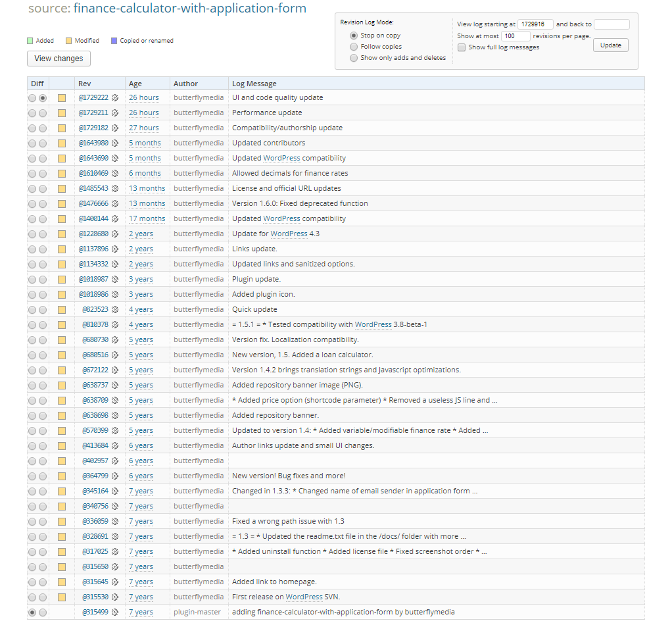Select old-revision radio for @1729211

tap(32, 113)
